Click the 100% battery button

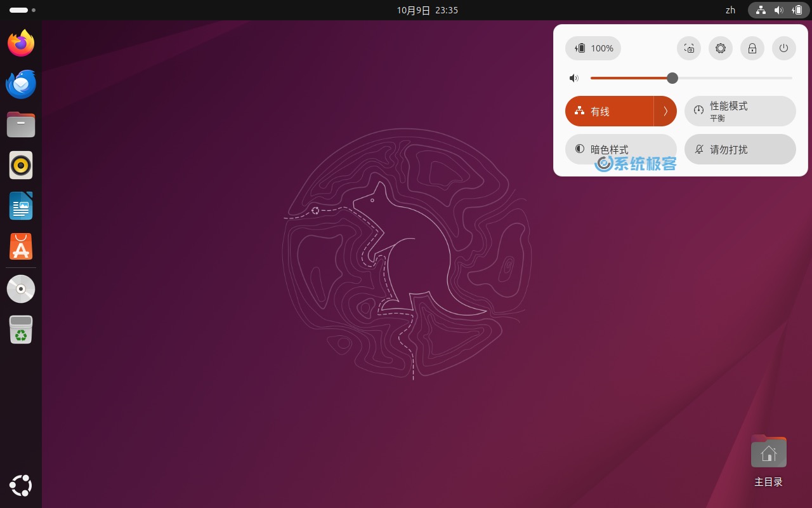(593, 48)
